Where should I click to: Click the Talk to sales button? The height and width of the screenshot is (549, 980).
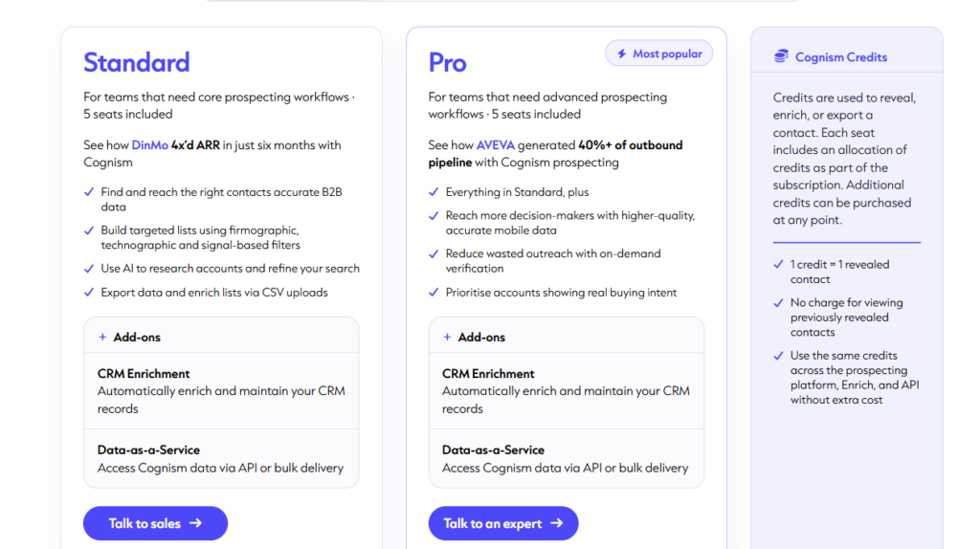pos(156,523)
